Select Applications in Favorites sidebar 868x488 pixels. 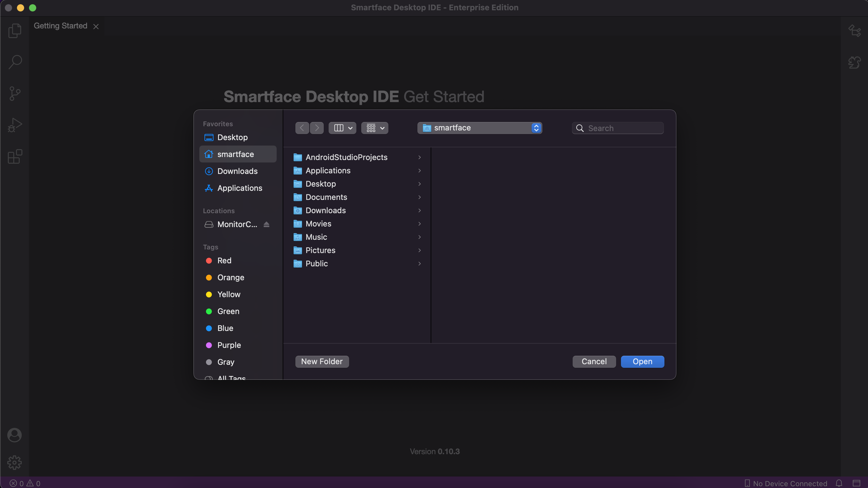coord(238,188)
